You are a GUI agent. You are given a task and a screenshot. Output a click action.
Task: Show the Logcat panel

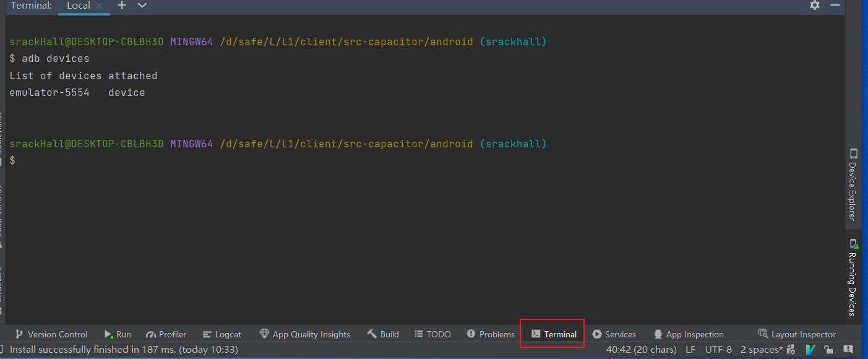coord(221,334)
